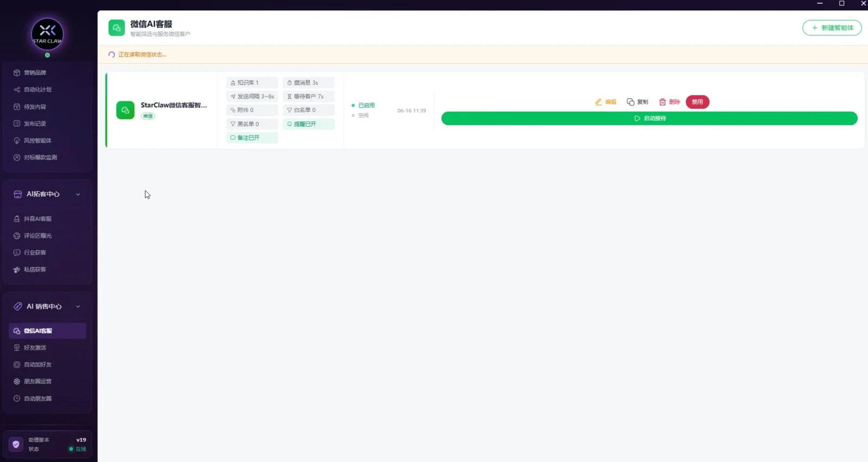The image size is (868, 462).
Task: Click the AI拓客中心 section header
Action: point(47,194)
